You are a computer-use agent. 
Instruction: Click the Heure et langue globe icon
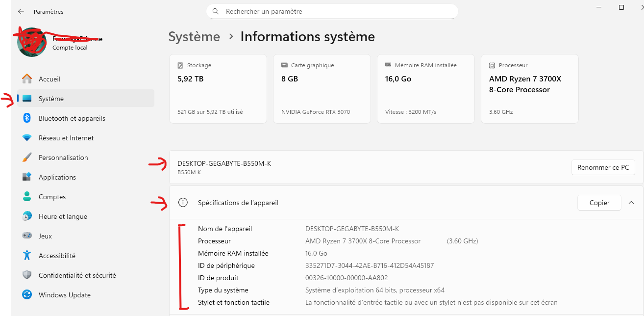(x=27, y=216)
